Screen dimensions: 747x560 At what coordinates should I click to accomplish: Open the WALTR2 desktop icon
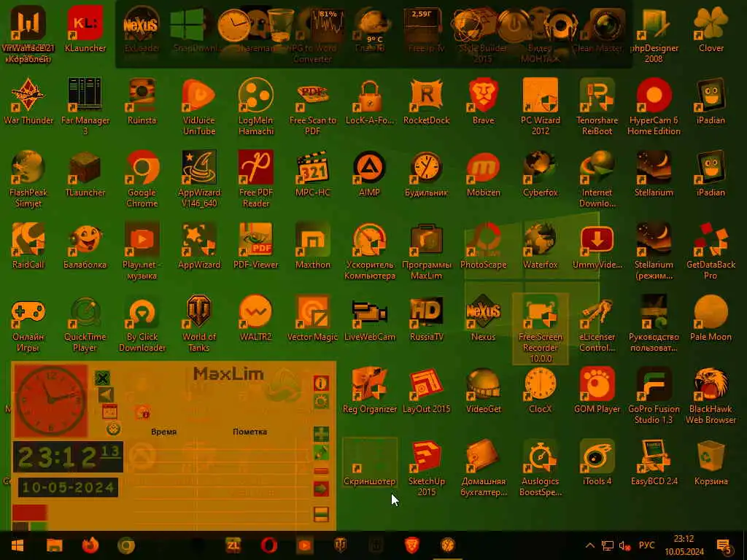(x=256, y=318)
